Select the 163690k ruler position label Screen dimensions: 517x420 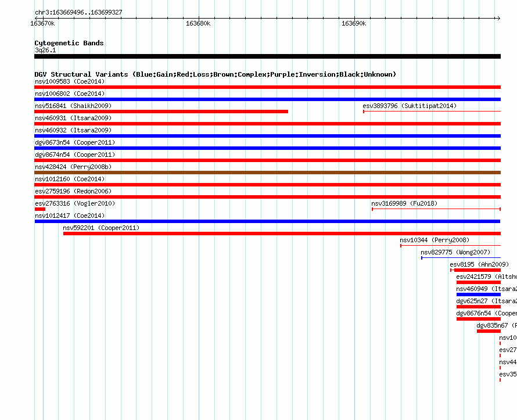point(354,23)
